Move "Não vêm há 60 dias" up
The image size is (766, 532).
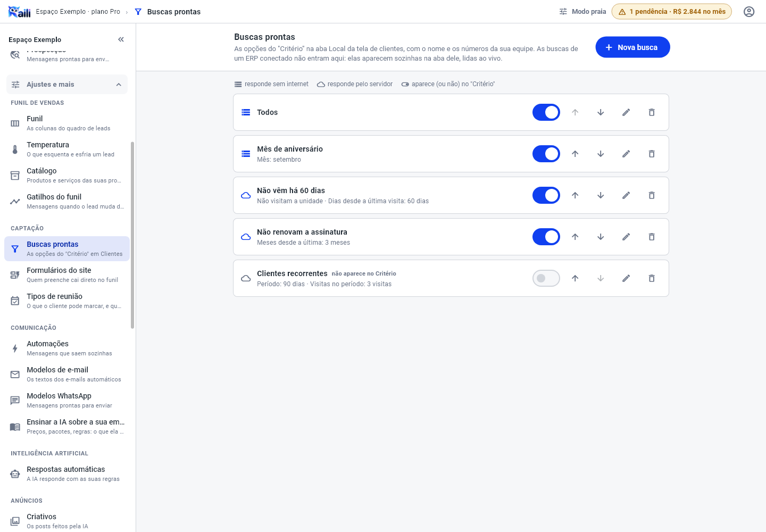coord(575,195)
